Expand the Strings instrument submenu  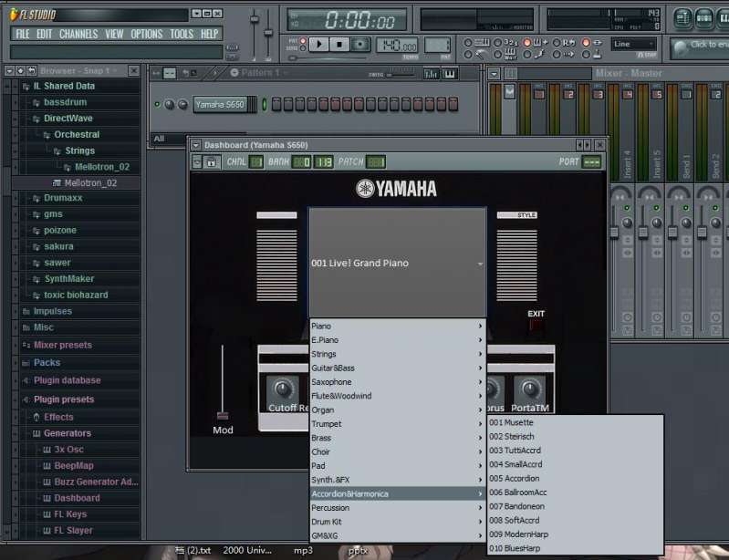(397, 354)
